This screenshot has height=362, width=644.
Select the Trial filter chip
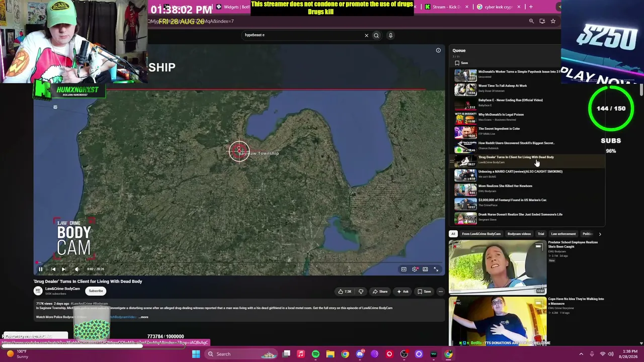(x=541, y=234)
